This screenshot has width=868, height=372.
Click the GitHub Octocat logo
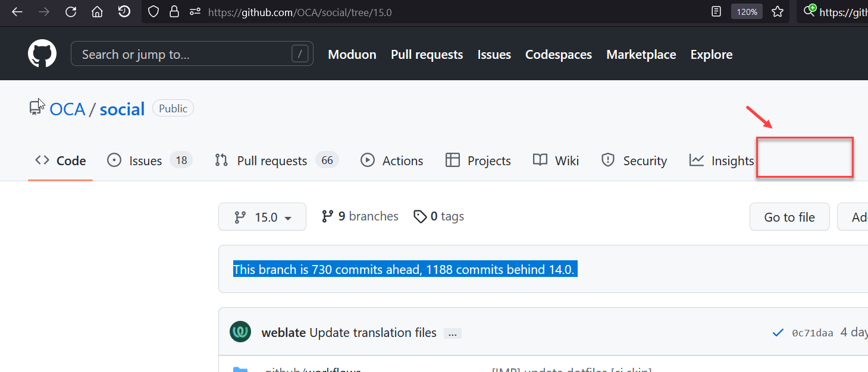42,54
